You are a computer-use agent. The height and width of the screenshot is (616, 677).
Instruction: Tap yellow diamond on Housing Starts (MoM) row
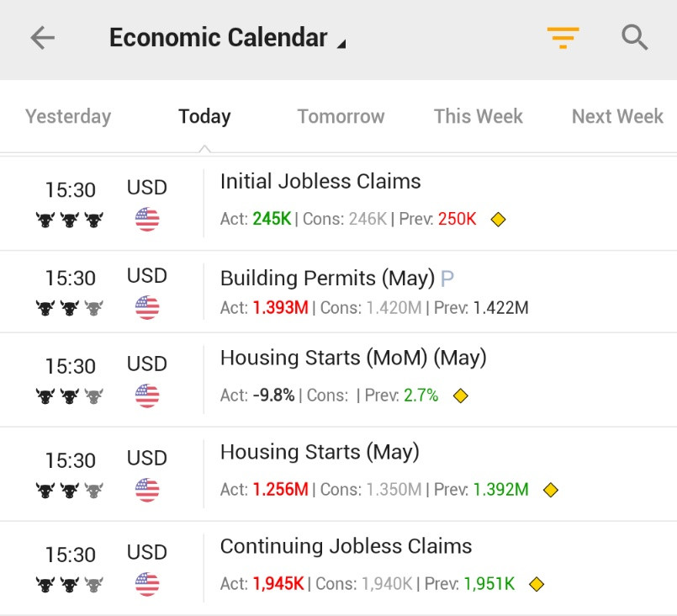coord(460,396)
